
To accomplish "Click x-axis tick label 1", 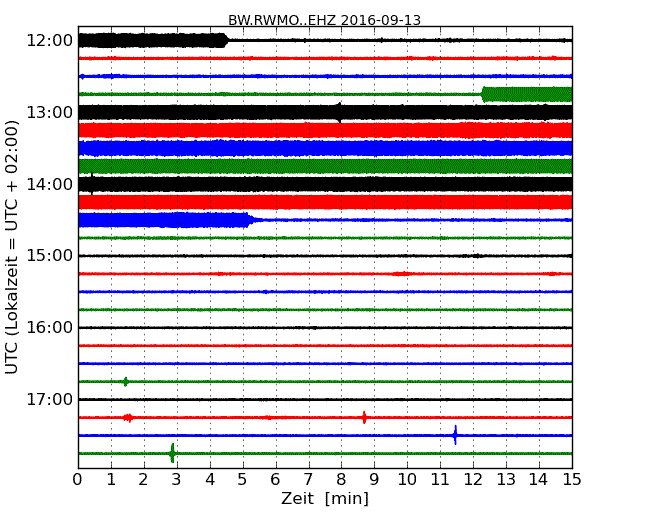I will point(111,479).
